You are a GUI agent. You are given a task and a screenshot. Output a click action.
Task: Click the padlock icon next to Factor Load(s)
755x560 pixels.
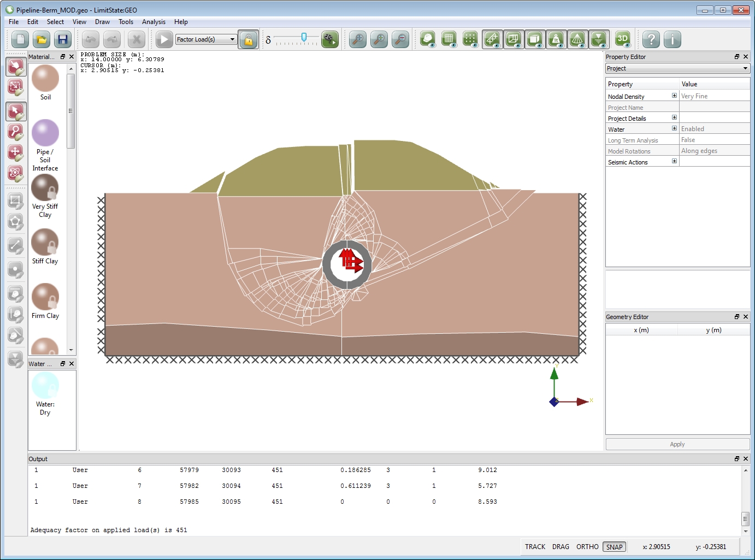tap(249, 39)
